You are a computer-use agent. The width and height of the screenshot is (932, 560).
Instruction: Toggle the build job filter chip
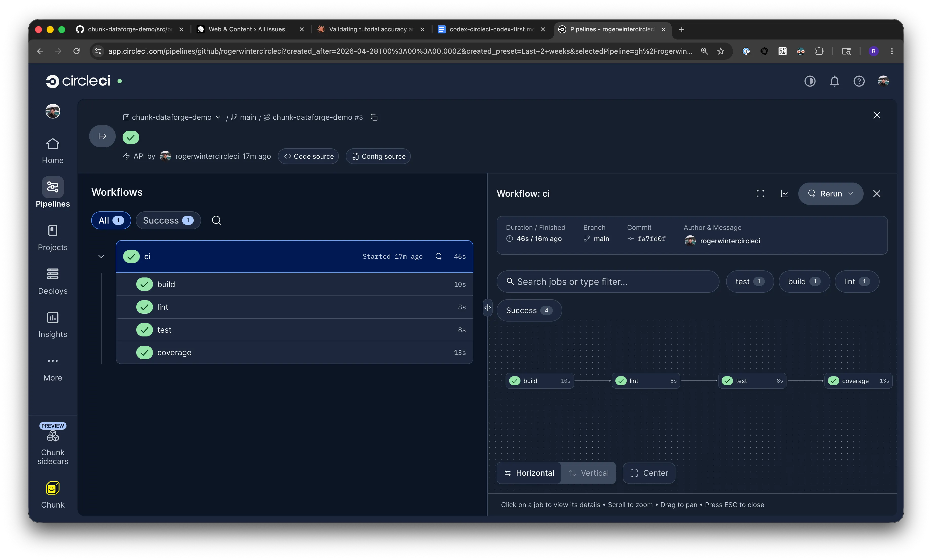point(804,282)
